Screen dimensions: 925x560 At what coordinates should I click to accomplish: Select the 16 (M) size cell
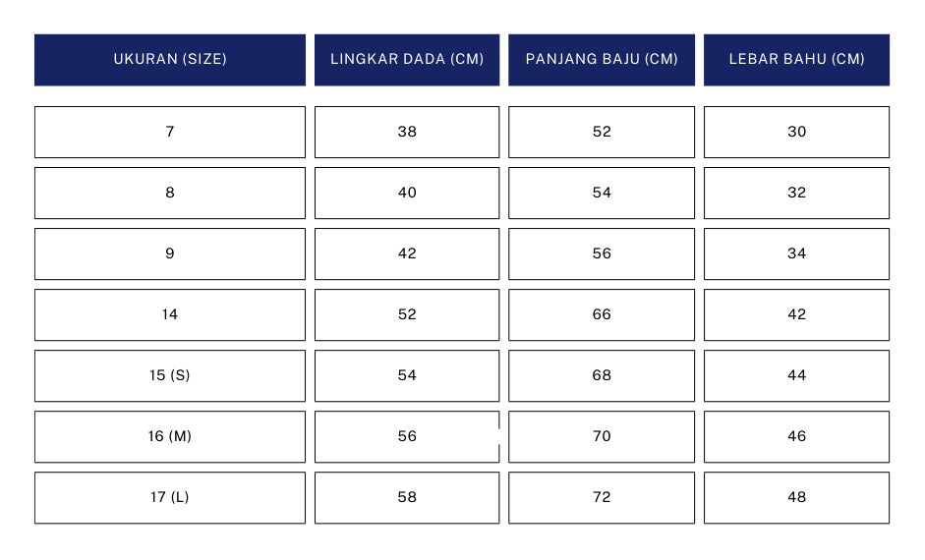click(x=170, y=436)
